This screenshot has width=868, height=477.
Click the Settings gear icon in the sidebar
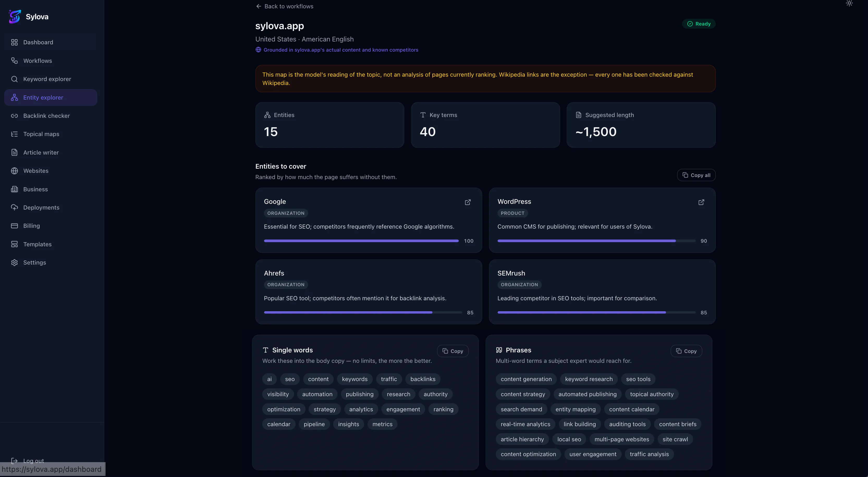tap(14, 262)
